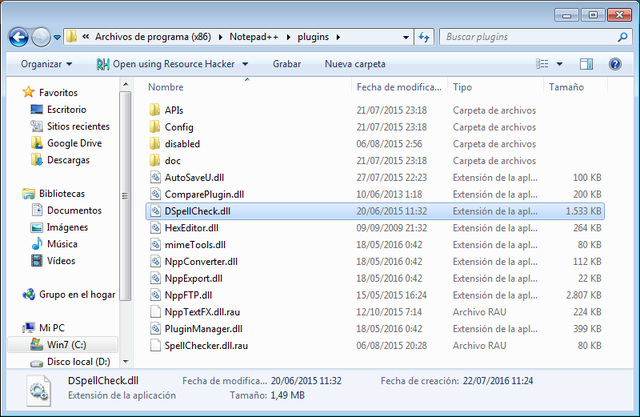The height and width of the screenshot is (417, 640).
Task: Click the 2.807 KB size of NppFTP.dll
Action: (x=583, y=295)
